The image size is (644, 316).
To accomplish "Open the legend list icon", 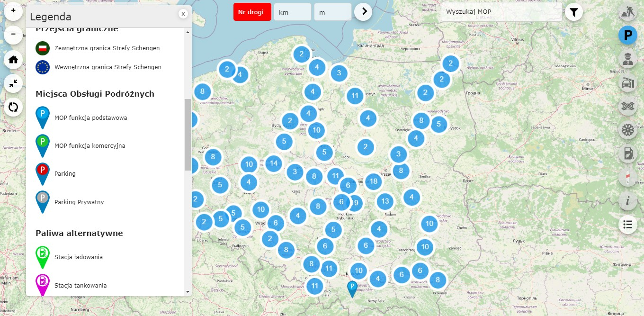I will click(x=628, y=225).
